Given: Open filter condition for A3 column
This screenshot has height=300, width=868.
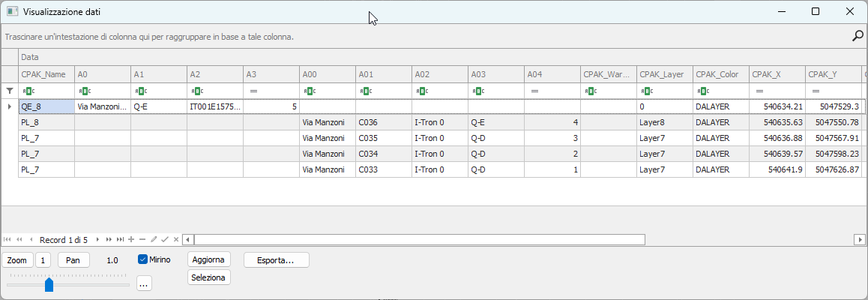Looking at the screenshot, I should click(253, 91).
